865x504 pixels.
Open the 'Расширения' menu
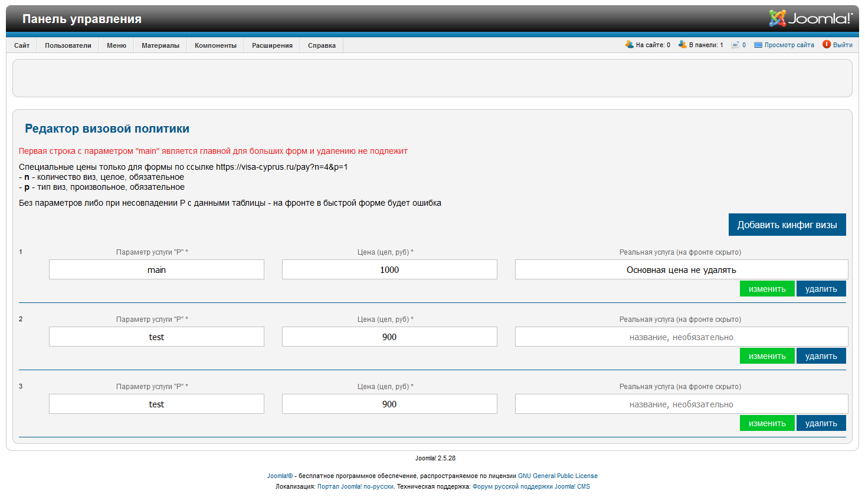[x=272, y=45]
